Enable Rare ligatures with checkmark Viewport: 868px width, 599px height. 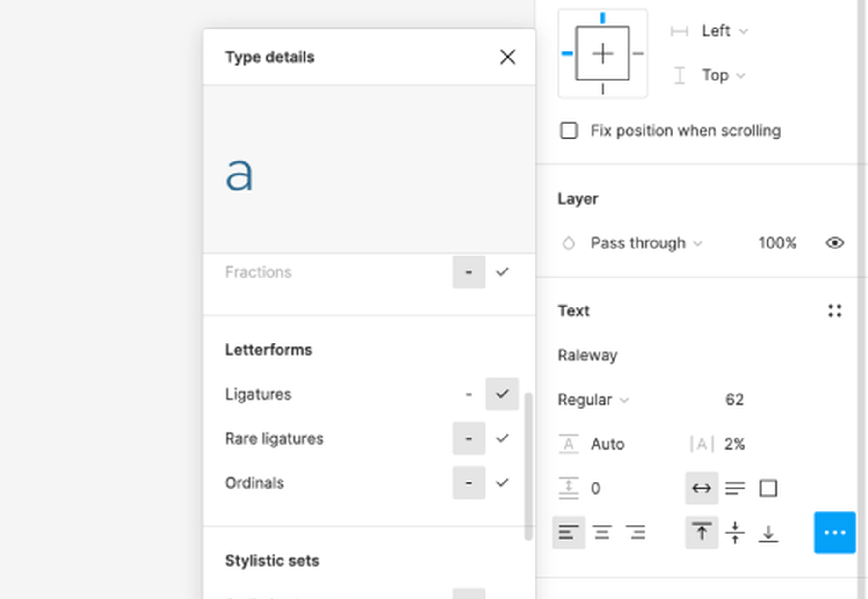(x=502, y=438)
